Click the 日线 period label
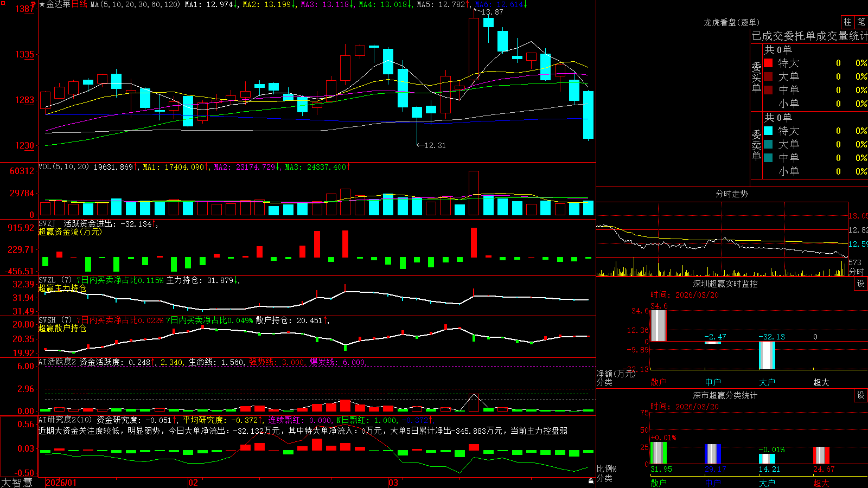Viewport: 868px width, 488px height. (x=79, y=4)
